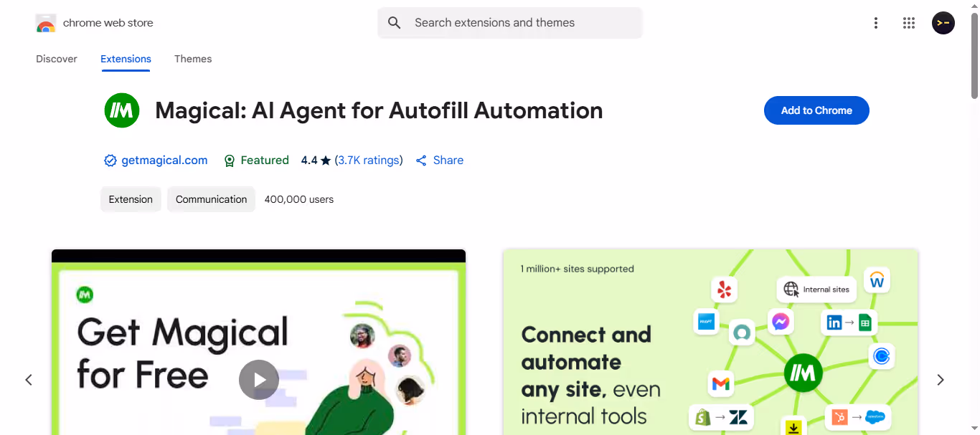Click the scrollbar up arrow
This screenshot has height=435, width=980.
click(974, 5)
